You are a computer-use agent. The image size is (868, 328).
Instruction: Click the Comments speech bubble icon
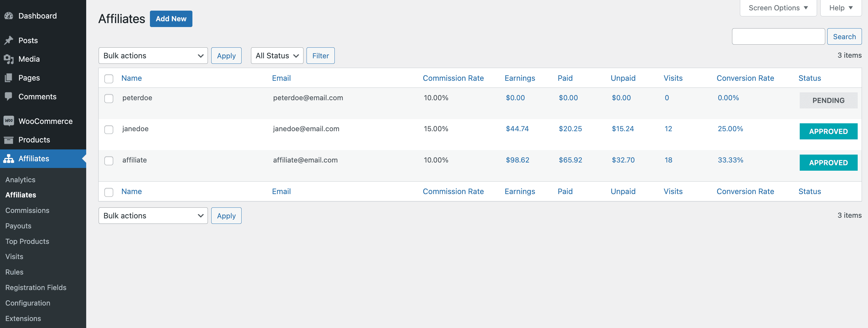(x=9, y=97)
